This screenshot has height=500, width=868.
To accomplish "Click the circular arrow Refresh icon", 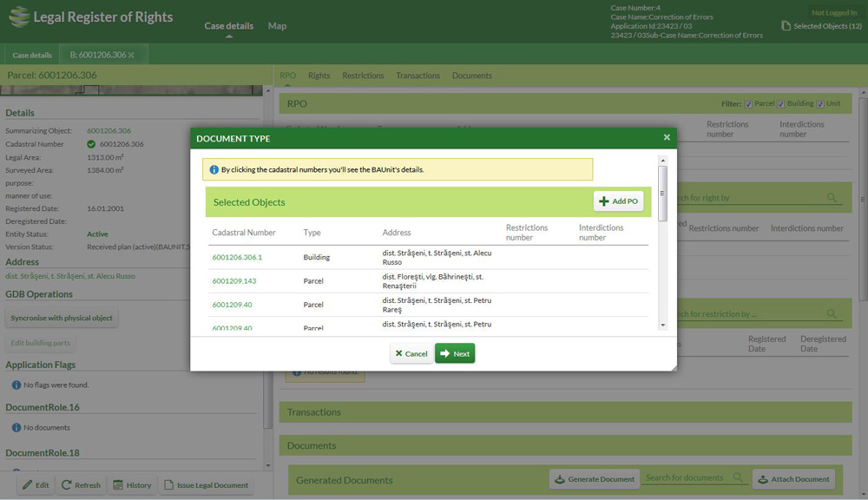I will tap(67, 484).
